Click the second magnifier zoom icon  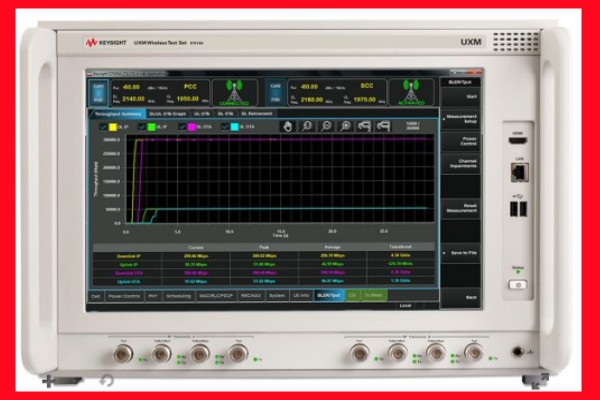(x=325, y=126)
